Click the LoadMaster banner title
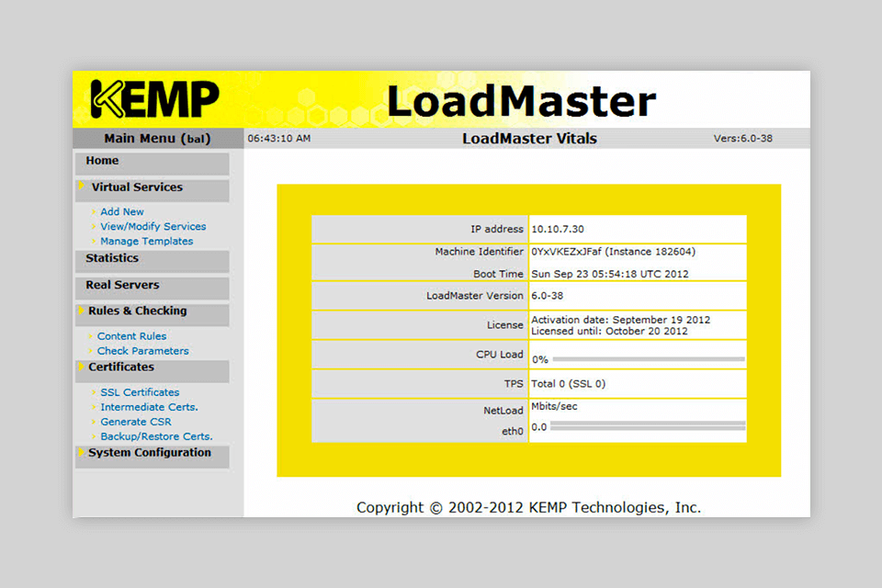Screen dimensions: 882x588 pos(522,101)
